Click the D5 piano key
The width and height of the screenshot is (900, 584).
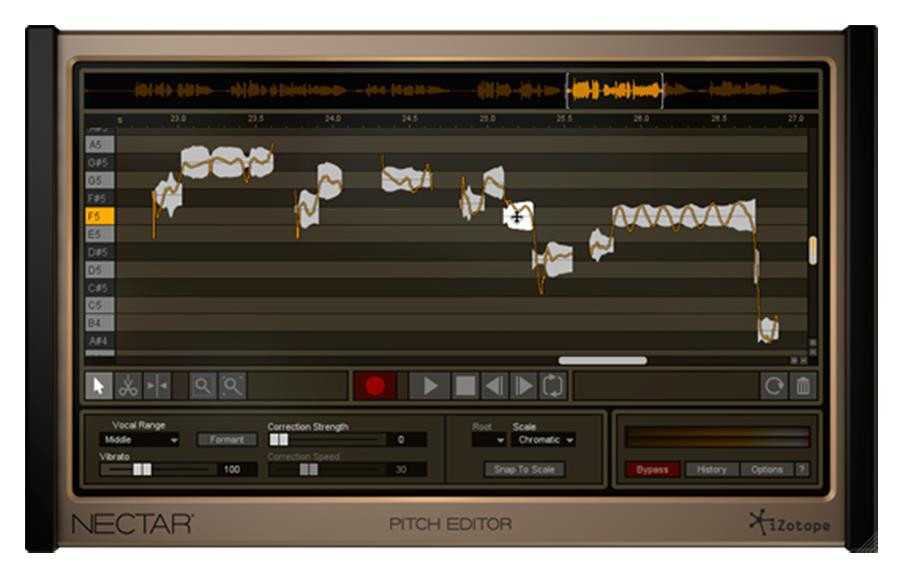(x=100, y=270)
